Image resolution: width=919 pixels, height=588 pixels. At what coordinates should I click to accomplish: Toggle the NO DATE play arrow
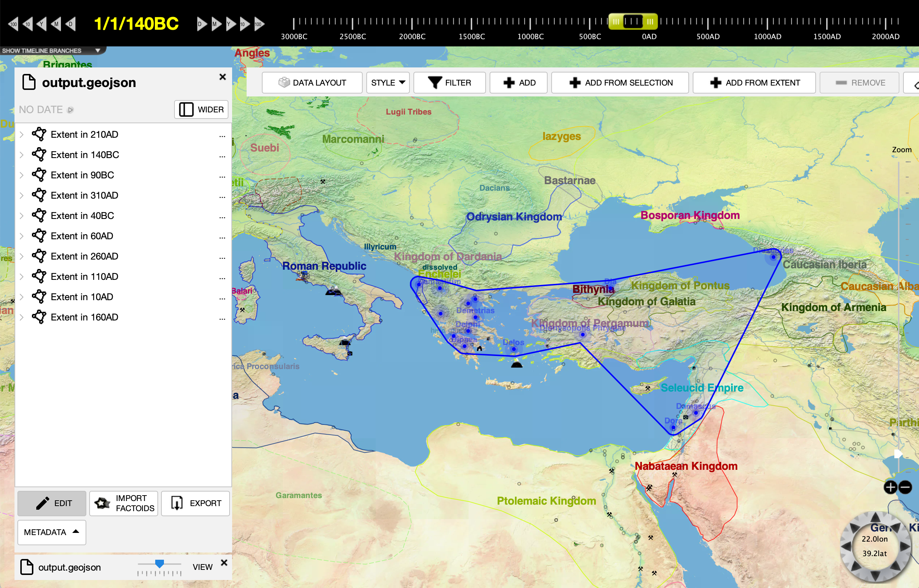70,110
